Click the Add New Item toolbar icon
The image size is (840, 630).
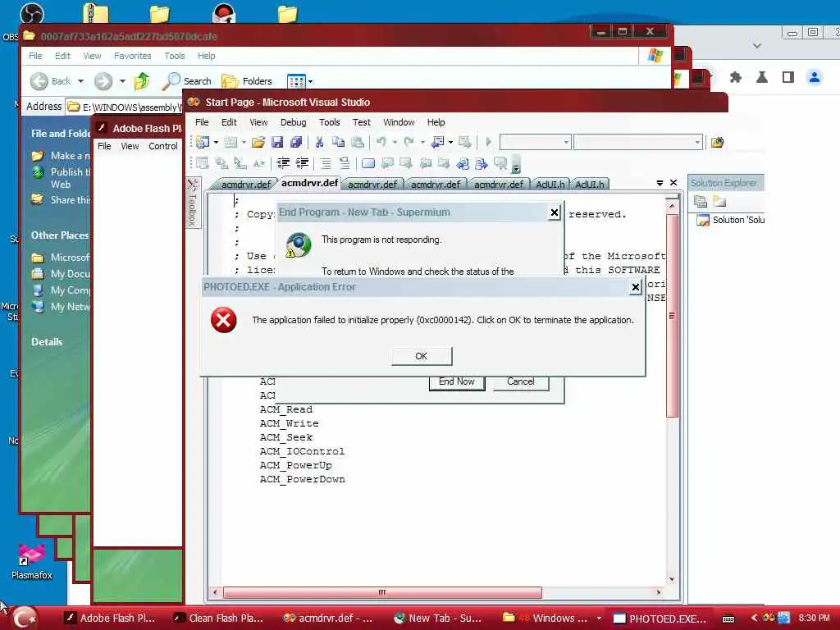[x=231, y=142]
